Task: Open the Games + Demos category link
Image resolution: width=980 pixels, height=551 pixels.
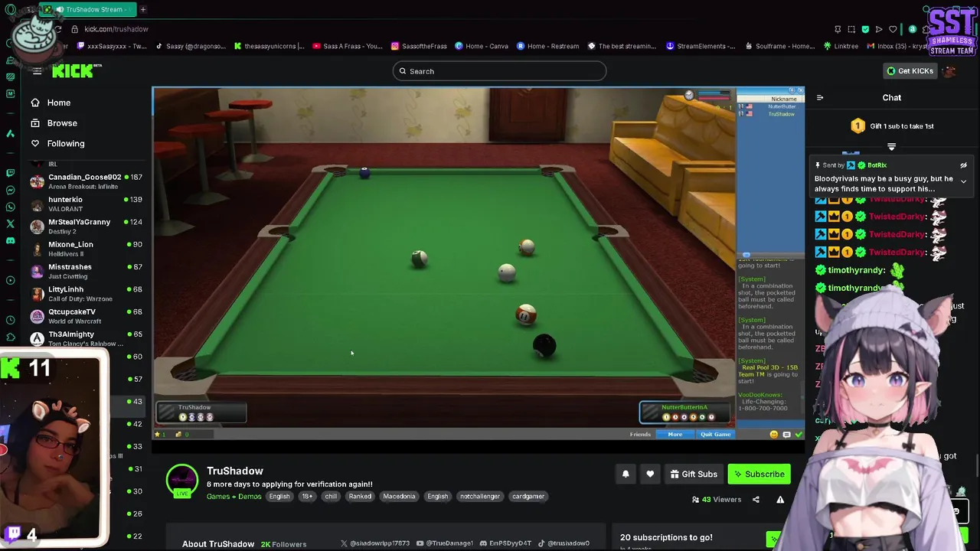Action: click(x=234, y=497)
